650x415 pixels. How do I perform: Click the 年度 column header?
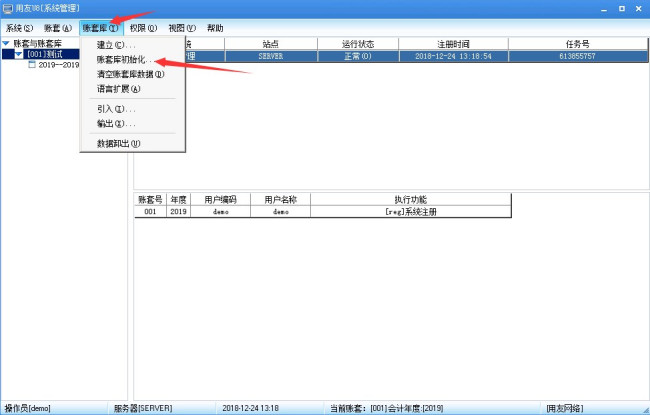178,199
